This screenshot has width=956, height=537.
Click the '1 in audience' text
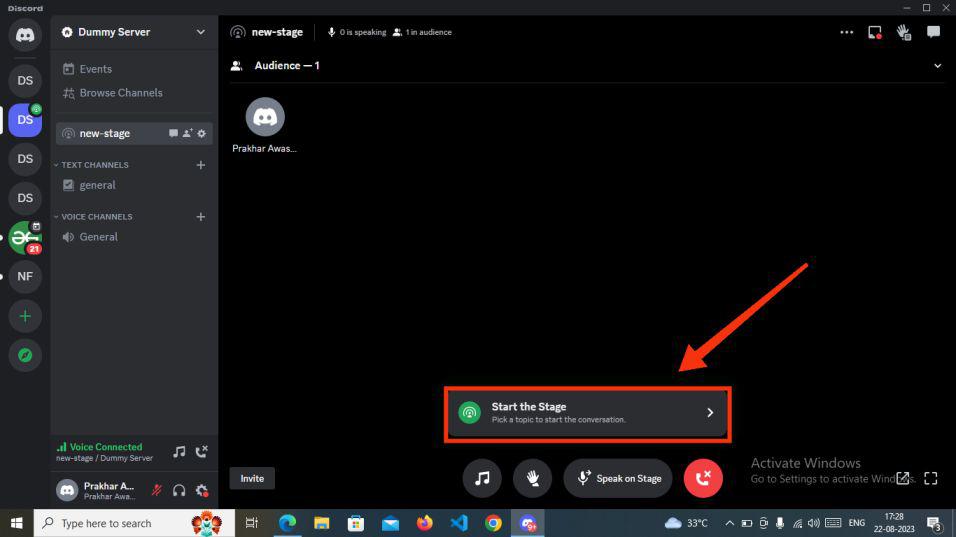[429, 32]
